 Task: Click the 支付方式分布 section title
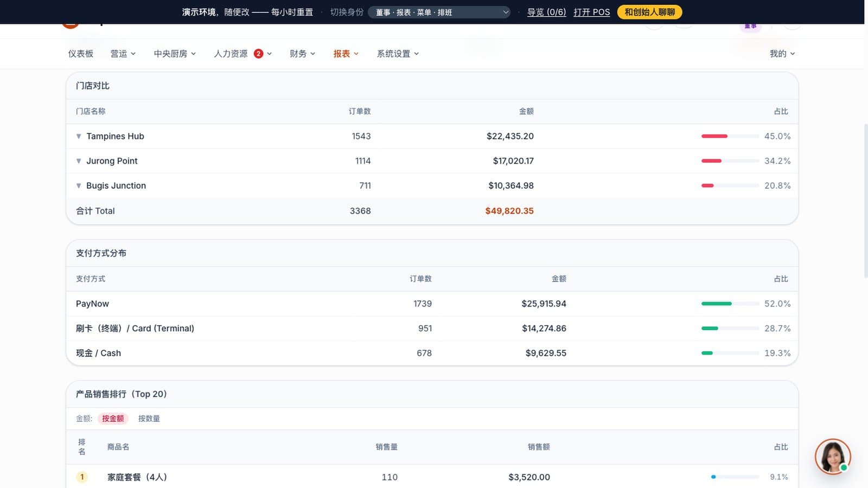tap(101, 253)
